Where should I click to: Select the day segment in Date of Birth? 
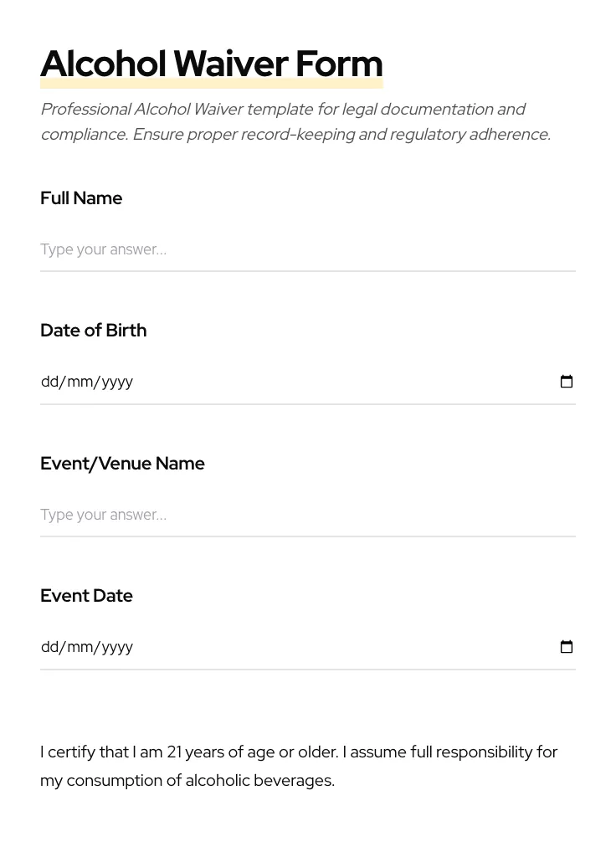(x=49, y=382)
